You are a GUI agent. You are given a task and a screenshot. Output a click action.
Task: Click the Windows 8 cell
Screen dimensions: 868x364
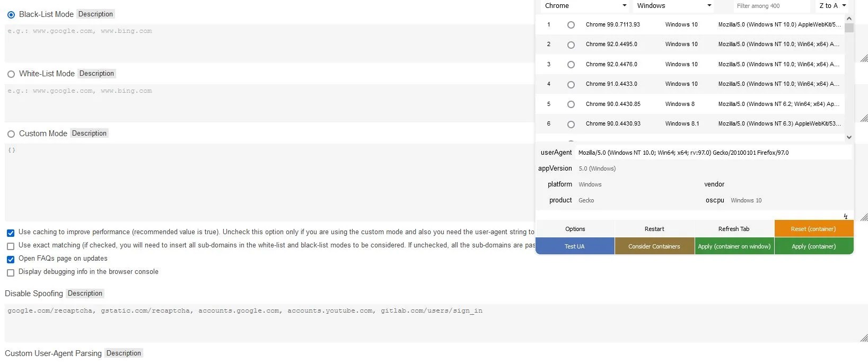pos(680,104)
